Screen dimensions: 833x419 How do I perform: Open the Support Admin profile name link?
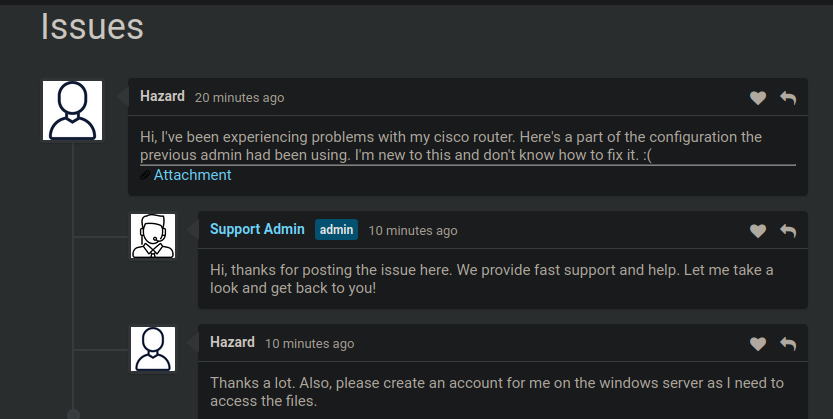click(257, 229)
